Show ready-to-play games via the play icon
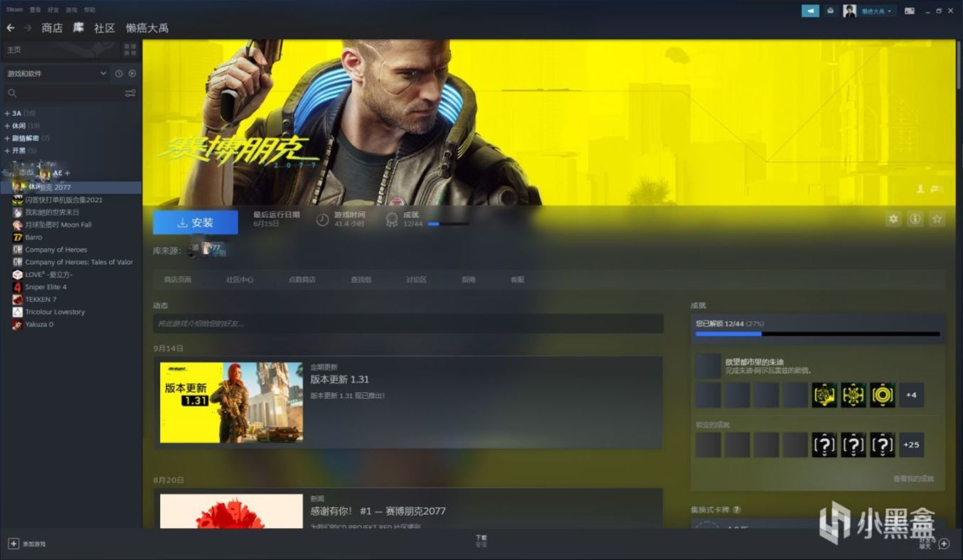963x560 pixels. (132, 73)
